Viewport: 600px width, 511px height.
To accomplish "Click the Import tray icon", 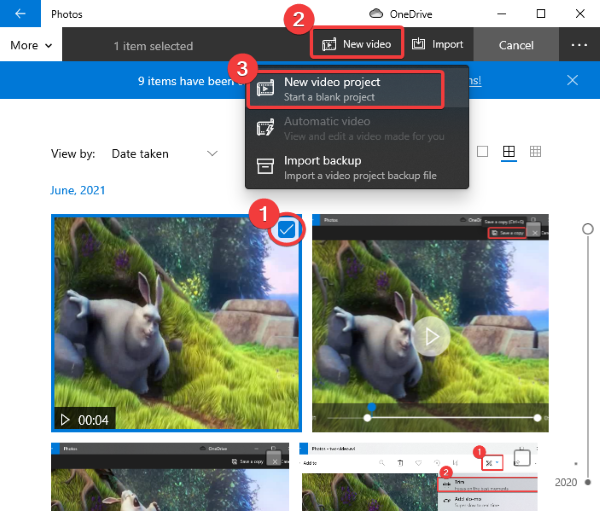I will point(418,44).
